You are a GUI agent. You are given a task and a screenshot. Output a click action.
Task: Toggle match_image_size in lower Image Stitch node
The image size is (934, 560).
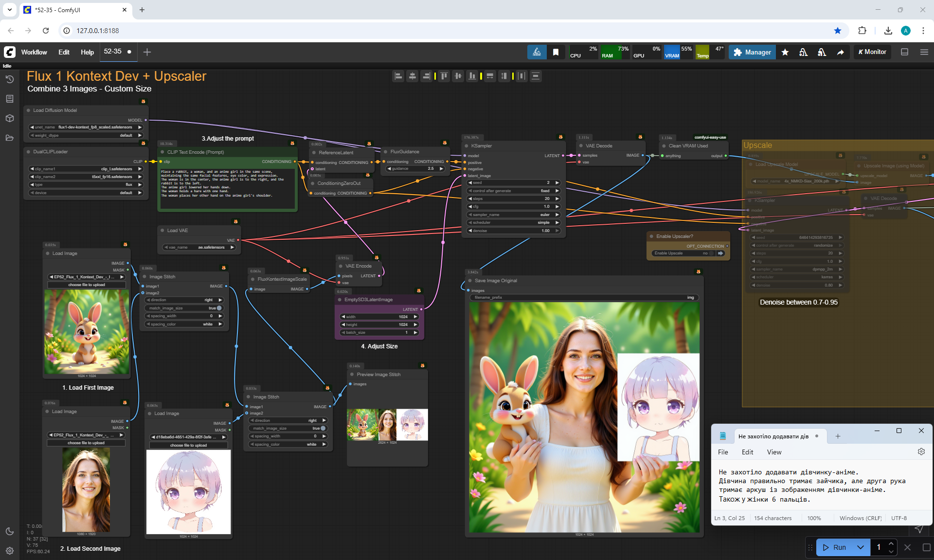pyautogui.click(x=323, y=428)
